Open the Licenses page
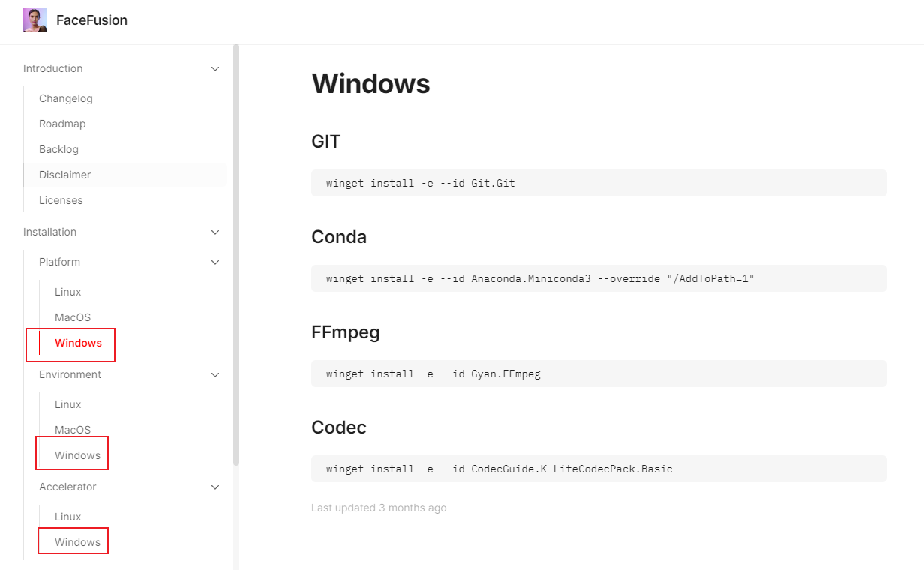The width and height of the screenshot is (924, 570). pos(61,200)
